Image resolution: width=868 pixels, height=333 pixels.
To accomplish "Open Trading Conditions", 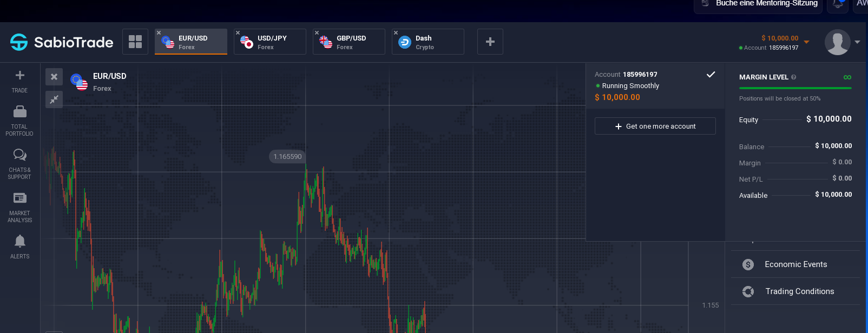I will point(799,291).
